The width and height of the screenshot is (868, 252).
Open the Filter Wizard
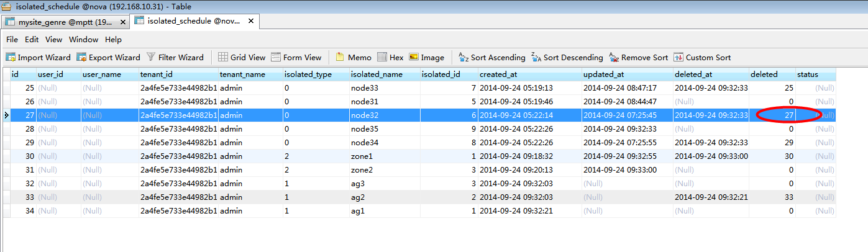[x=175, y=57]
